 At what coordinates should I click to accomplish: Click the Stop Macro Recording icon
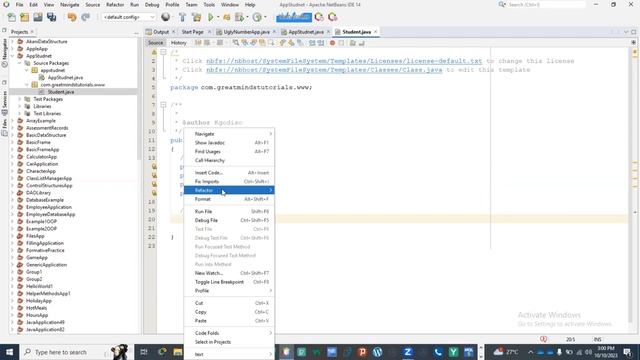[x=341, y=43]
